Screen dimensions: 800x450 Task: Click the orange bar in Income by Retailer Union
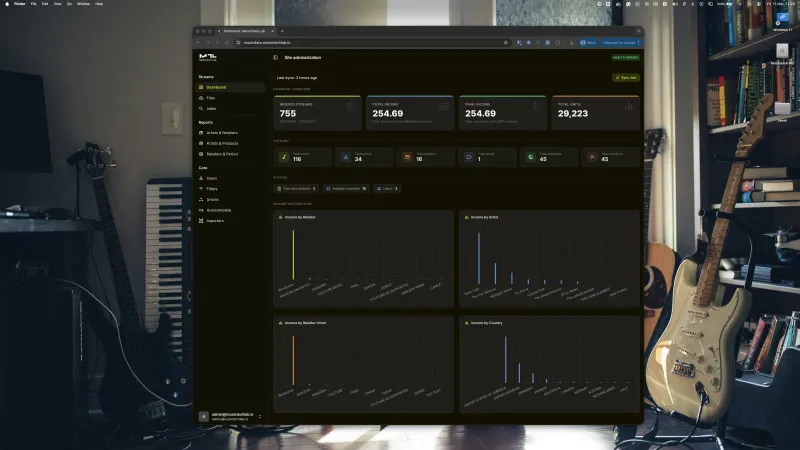click(293, 361)
